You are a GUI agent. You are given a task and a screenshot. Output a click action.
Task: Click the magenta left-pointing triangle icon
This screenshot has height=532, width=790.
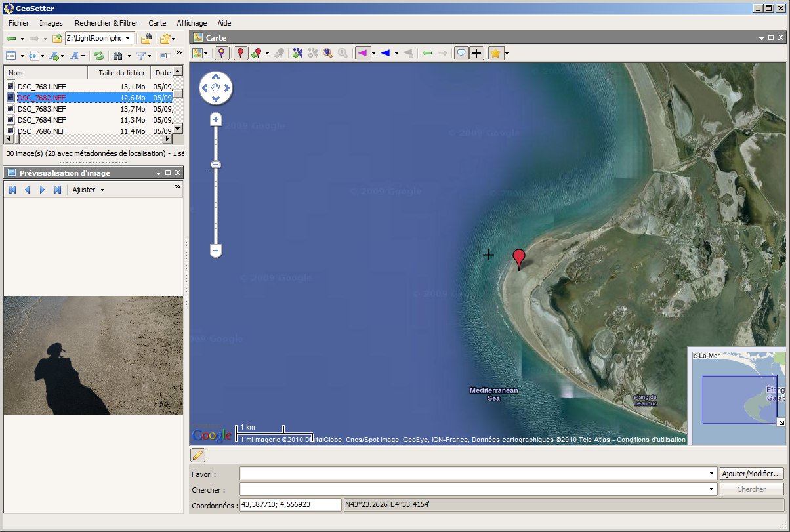362,53
